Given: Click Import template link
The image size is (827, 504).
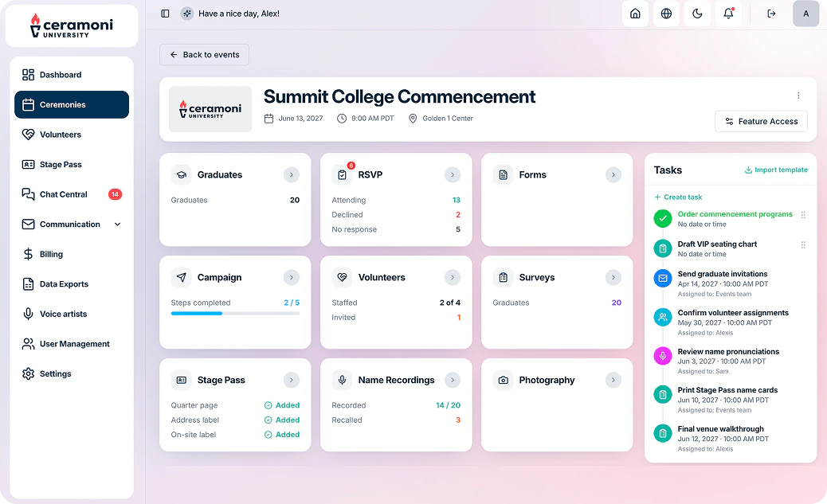Looking at the screenshot, I should (x=776, y=170).
